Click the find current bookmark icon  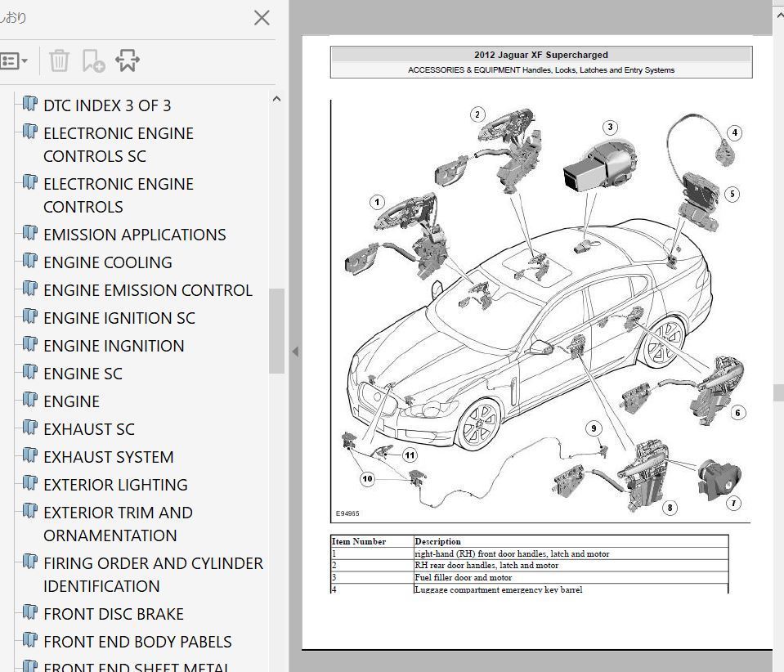point(128,61)
